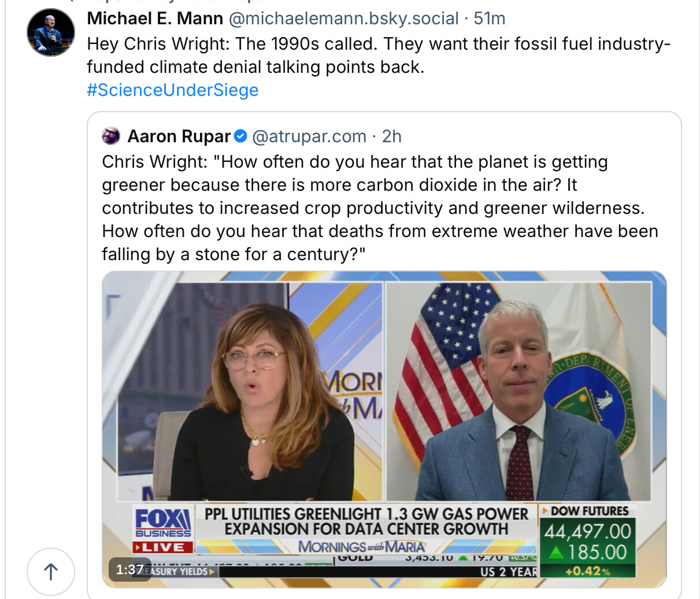This screenshot has height=599, width=700.
Task: Click the blue verified badge beside Aaron Rupar
Action: (241, 136)
